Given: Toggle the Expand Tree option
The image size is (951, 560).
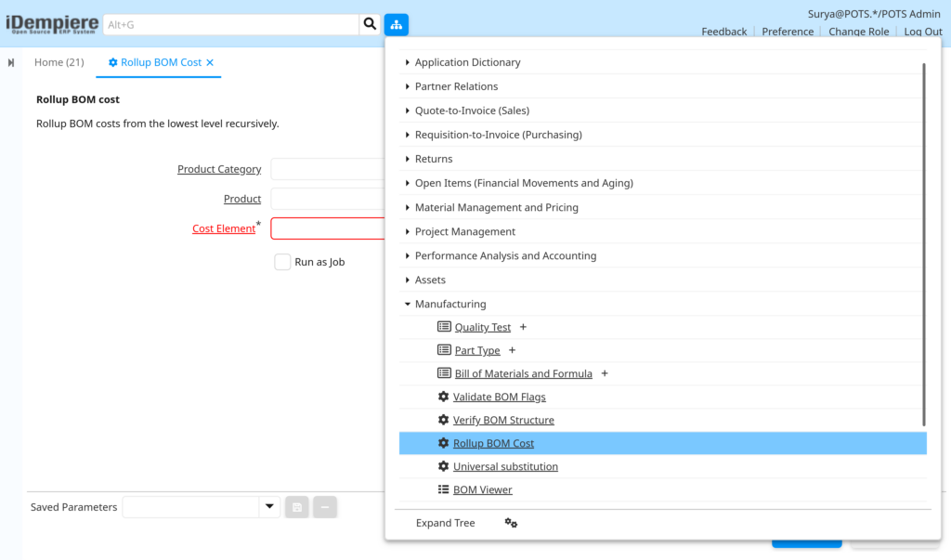Looking at the screenshot, I should coord(445,523).
